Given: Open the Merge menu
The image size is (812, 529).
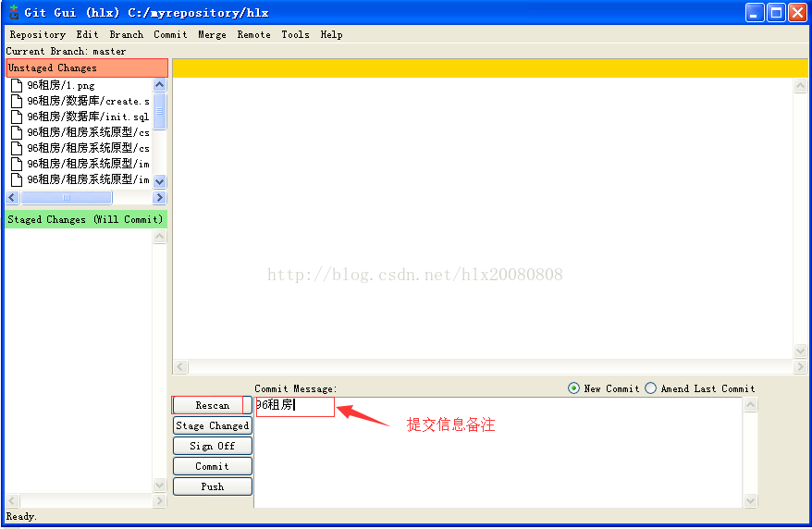Looking at the screenshot, I should (212, 34).
